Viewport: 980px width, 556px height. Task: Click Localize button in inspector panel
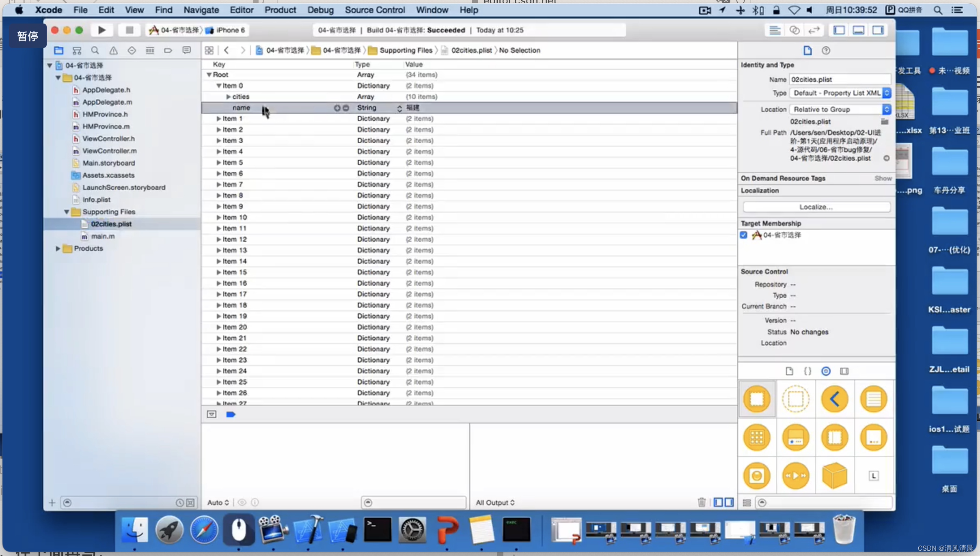pyautogui.click(x=816, y=207)
